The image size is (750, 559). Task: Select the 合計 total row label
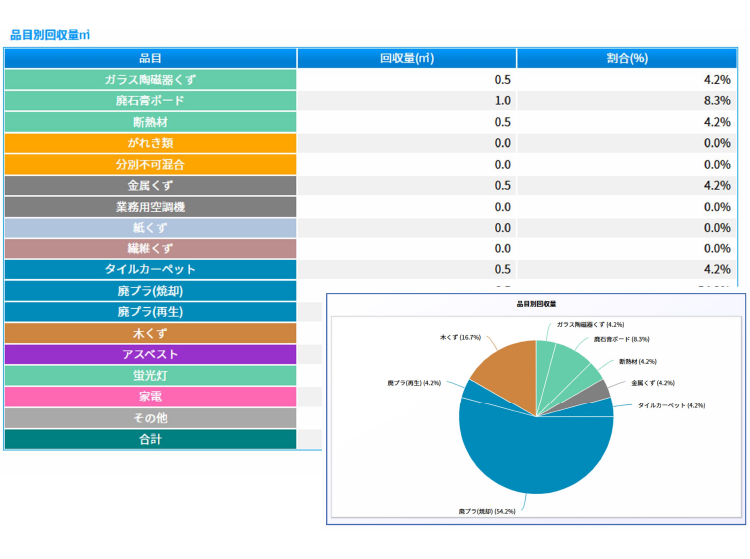click(150, 439)
